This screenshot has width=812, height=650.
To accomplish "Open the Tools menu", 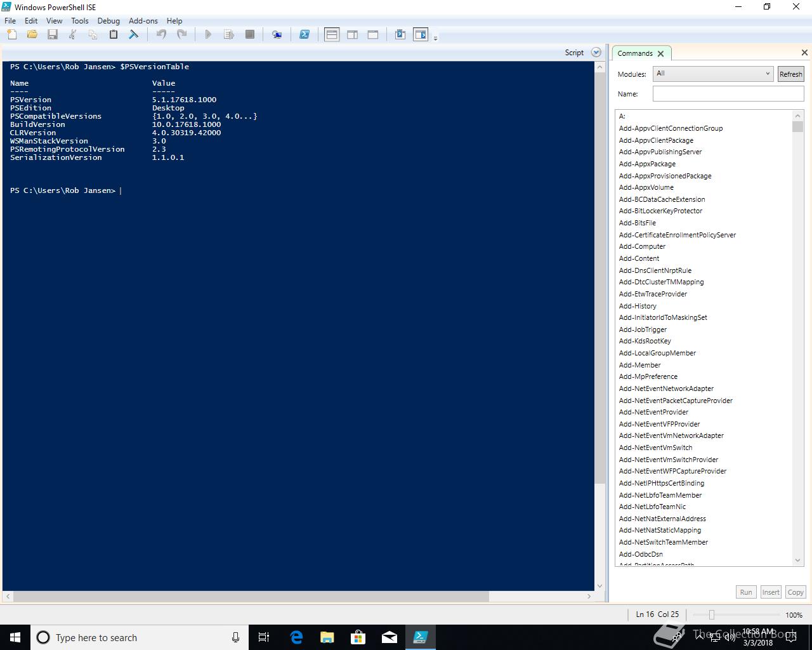I will tap(80, 21).
